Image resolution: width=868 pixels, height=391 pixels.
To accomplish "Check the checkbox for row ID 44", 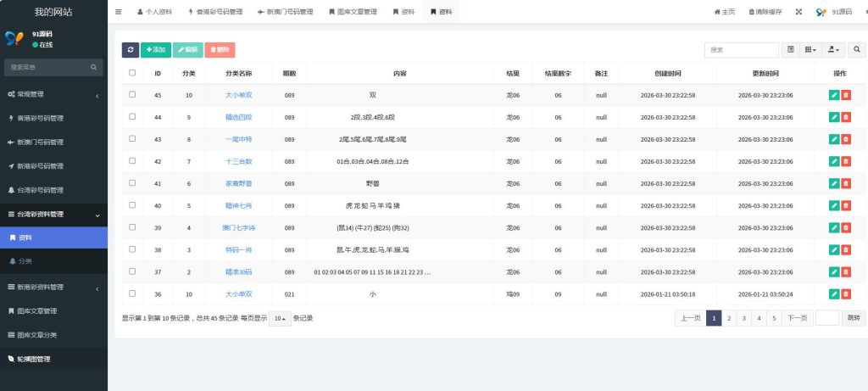I will pyautogui.click(x=131, y=116).
